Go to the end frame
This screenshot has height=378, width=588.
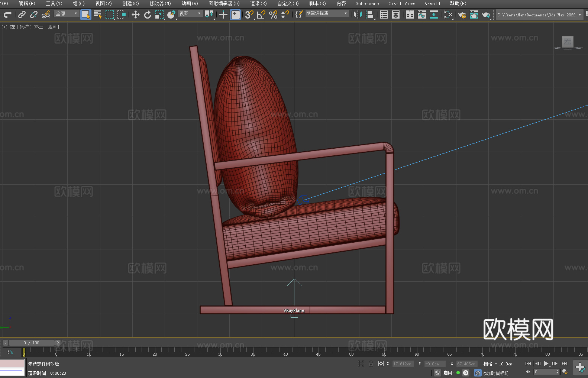565,364
